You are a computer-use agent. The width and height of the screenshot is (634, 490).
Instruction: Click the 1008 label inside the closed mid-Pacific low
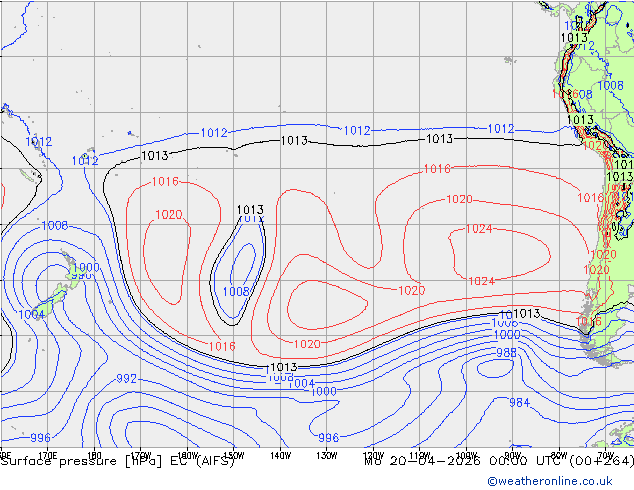(236, 291)
